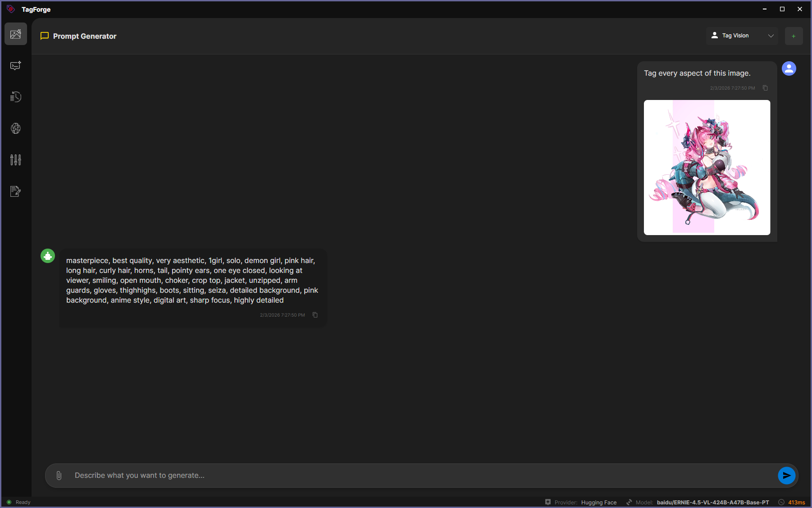Open the sliders settings sidebar icon
Image resolution: width=812 pixels, height=508 pixels.
(x=16, y=160)
